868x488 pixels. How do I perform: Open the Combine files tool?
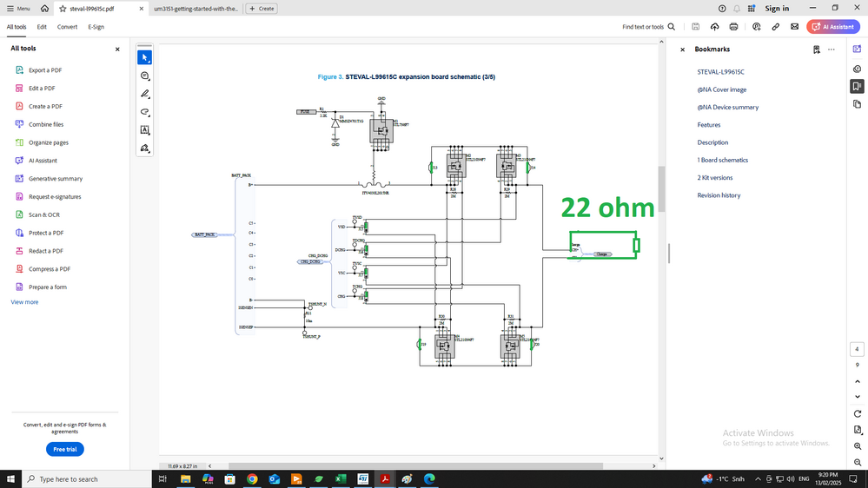pyautogui.click(x=46, y=124)
